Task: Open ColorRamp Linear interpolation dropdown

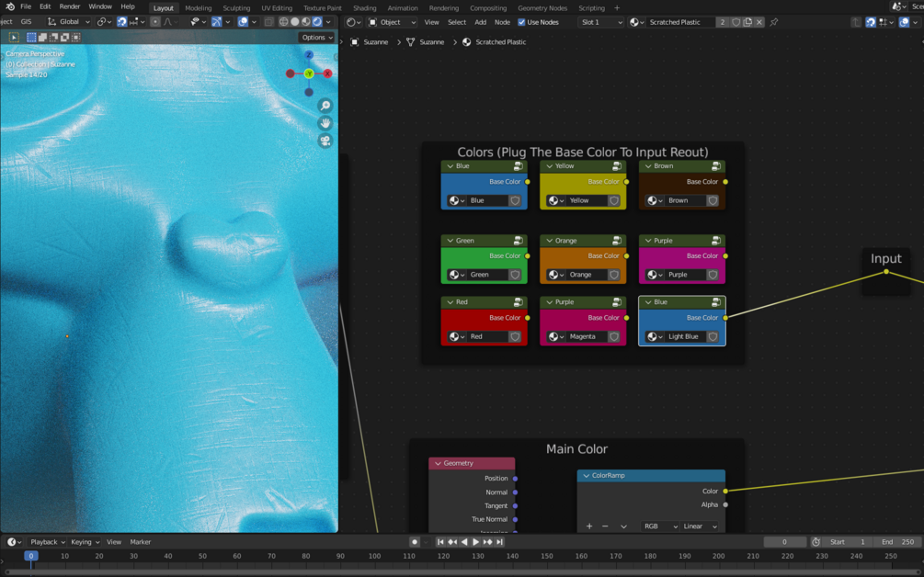Action: tap(700, 526)
